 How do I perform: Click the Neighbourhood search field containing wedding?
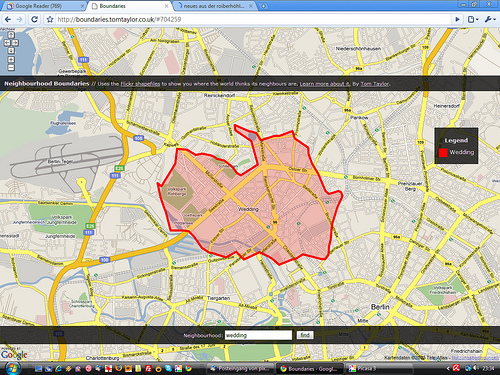258,335
